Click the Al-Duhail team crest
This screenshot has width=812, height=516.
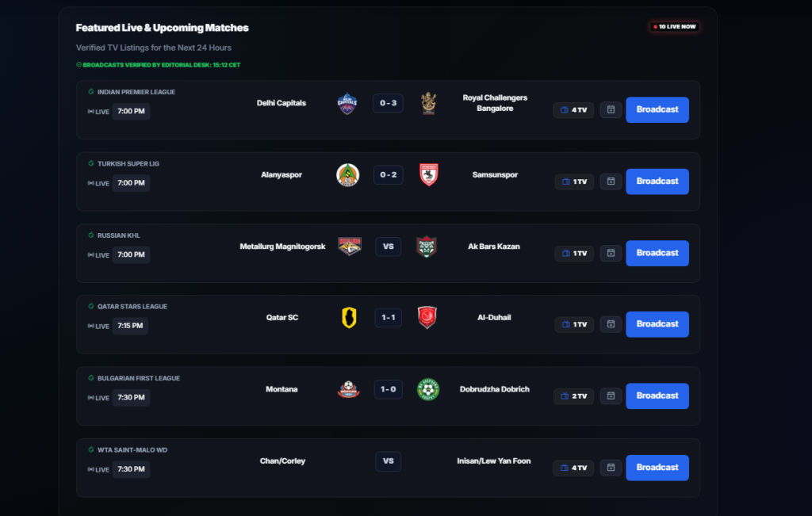pyautogui.click(x=427, y=318)
